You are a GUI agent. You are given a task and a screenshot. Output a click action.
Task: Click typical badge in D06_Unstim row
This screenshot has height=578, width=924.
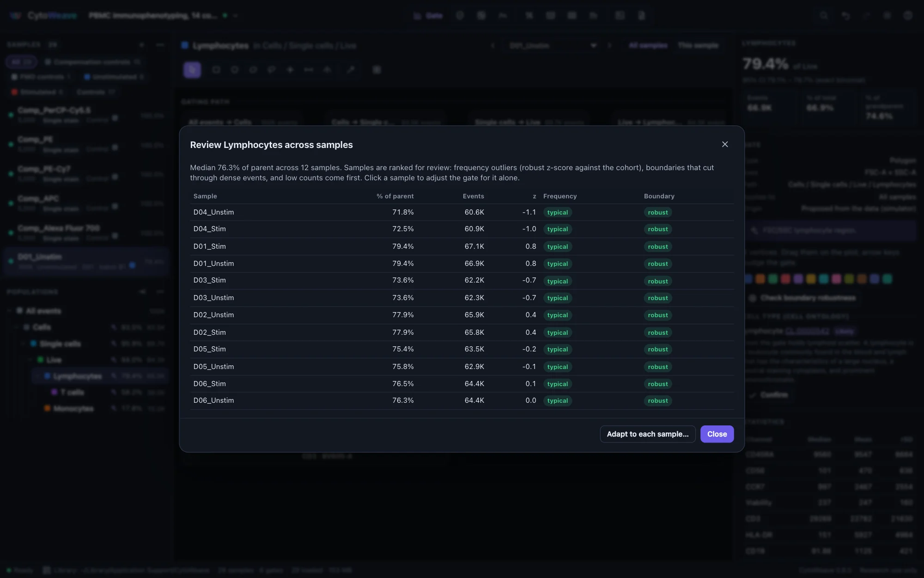[558, 401]
